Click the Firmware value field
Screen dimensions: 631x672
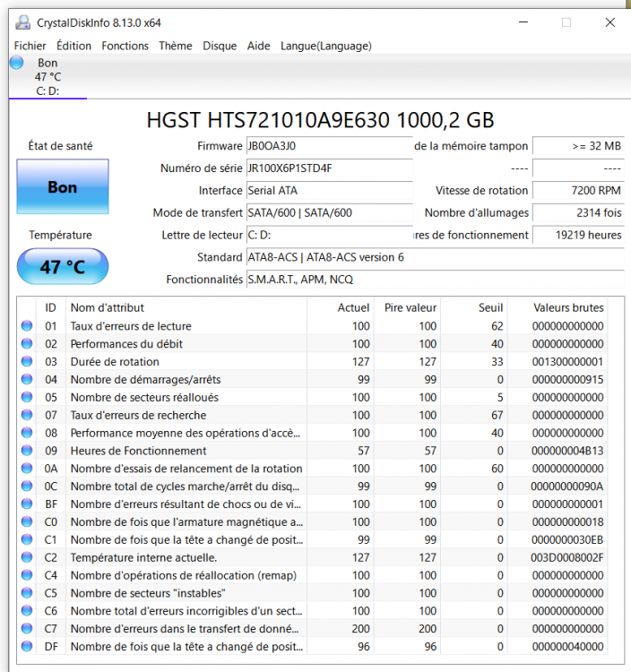pyautogui.click(x=328, y=146)
